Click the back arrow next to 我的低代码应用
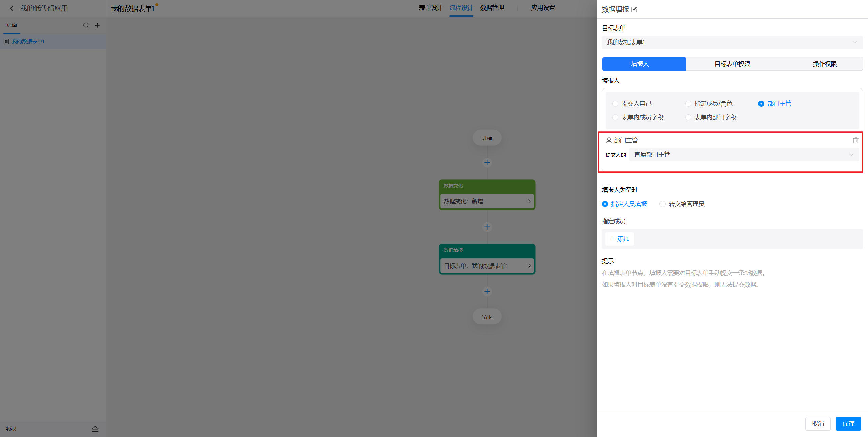 click(x=12, y=8)
